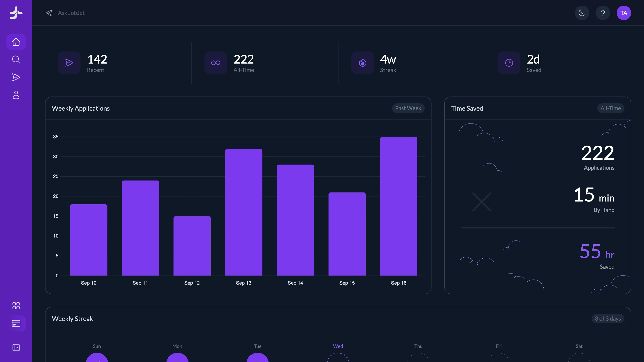
Task: Click the Weekly Streak heading
Action: 72,319
